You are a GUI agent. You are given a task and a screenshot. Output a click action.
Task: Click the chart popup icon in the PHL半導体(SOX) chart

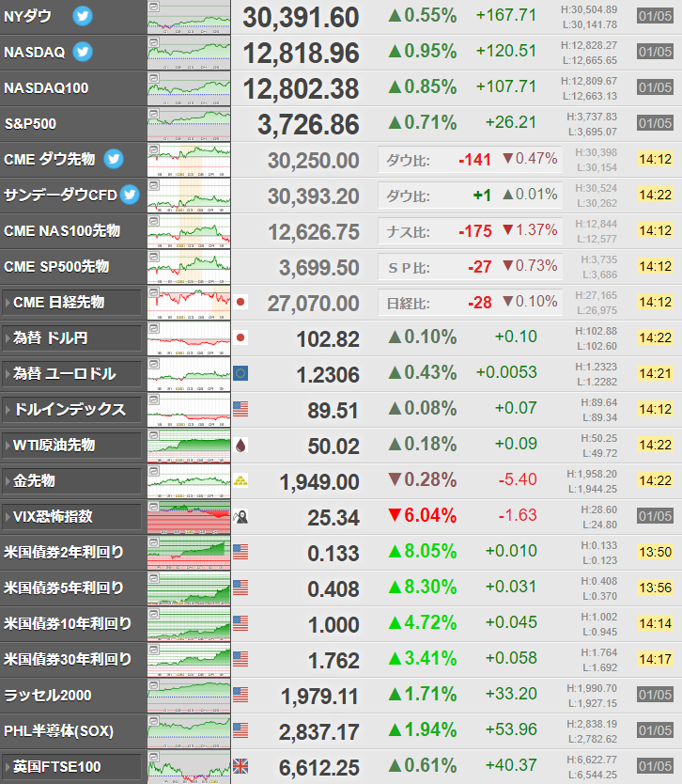[154, 721]
